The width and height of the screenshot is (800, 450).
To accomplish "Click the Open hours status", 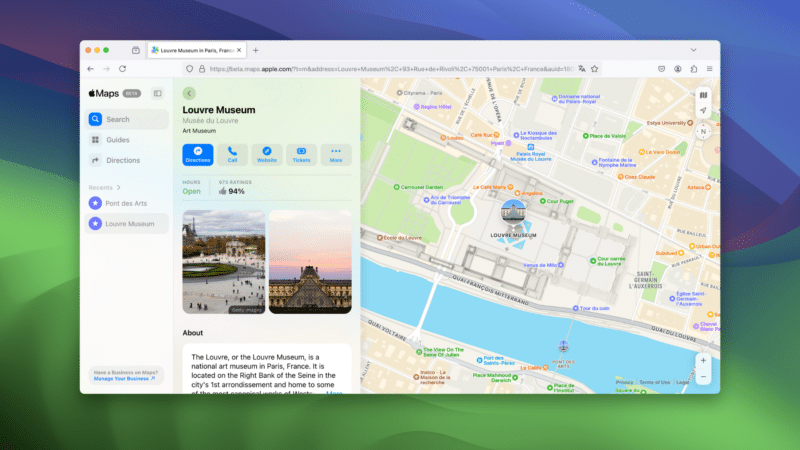I will (x=191, y=191).
